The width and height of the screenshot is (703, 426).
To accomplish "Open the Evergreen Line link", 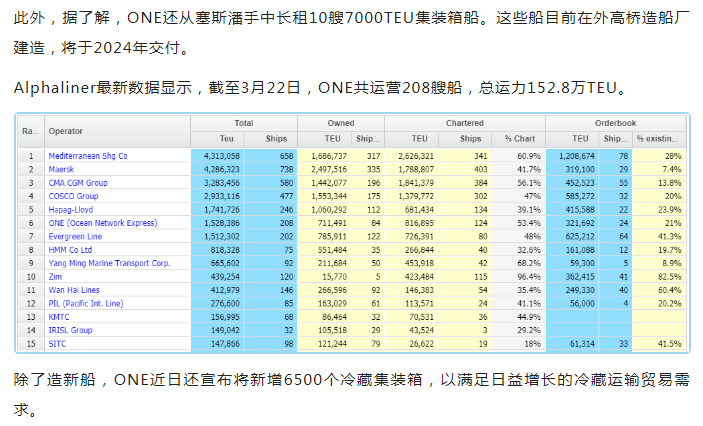I will [75, 236].
